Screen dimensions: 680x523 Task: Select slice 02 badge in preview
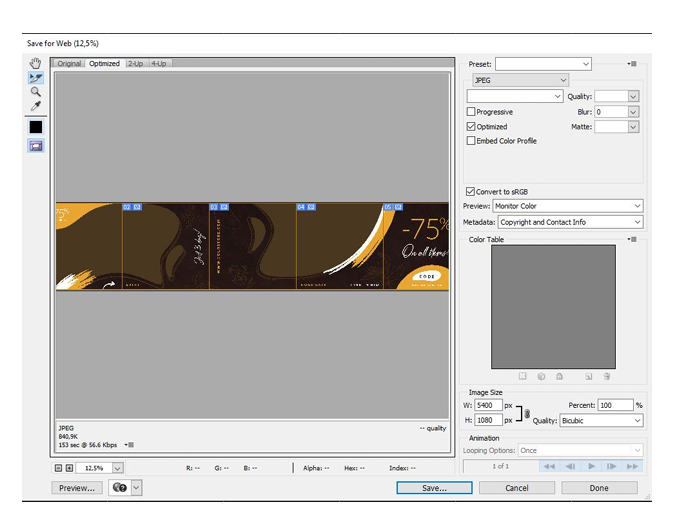pos(132,207)
